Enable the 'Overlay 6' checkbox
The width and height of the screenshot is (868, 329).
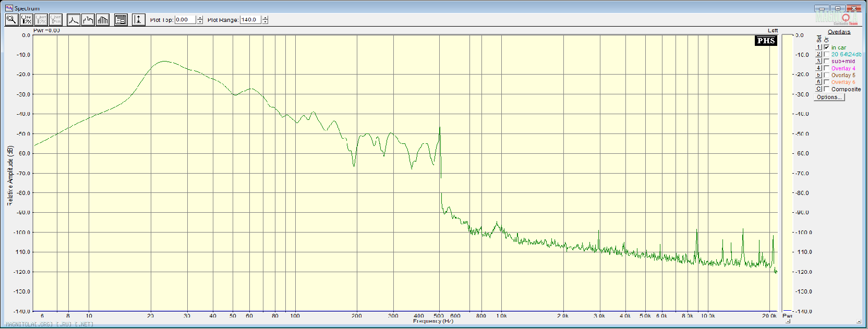pyautogui.click(x=826, y=82)
